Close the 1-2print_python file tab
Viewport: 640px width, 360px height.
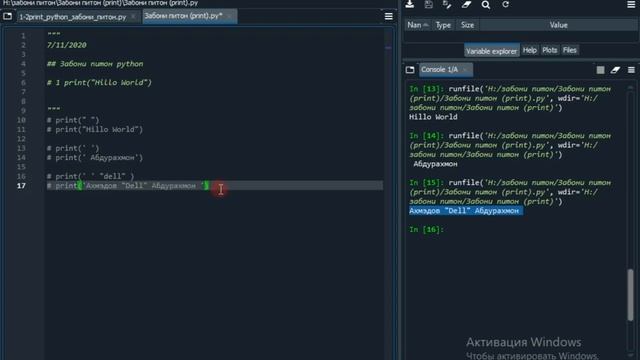(x=133, y=17)
